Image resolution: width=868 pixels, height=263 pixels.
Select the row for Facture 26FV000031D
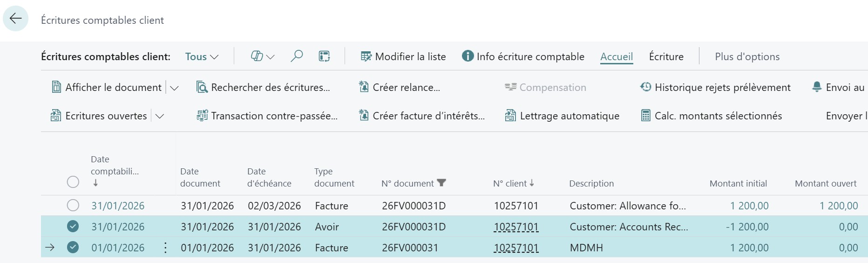[x=73, y=205]
